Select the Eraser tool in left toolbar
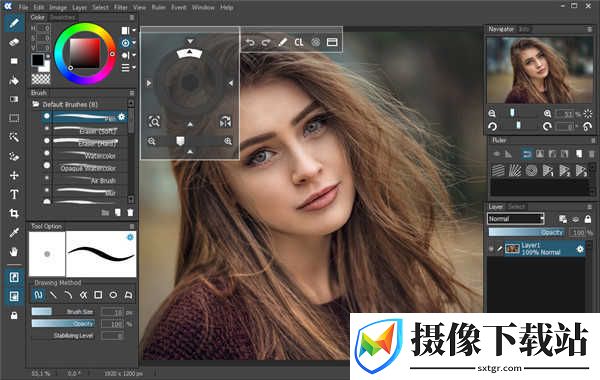 (x=14, y=42)
